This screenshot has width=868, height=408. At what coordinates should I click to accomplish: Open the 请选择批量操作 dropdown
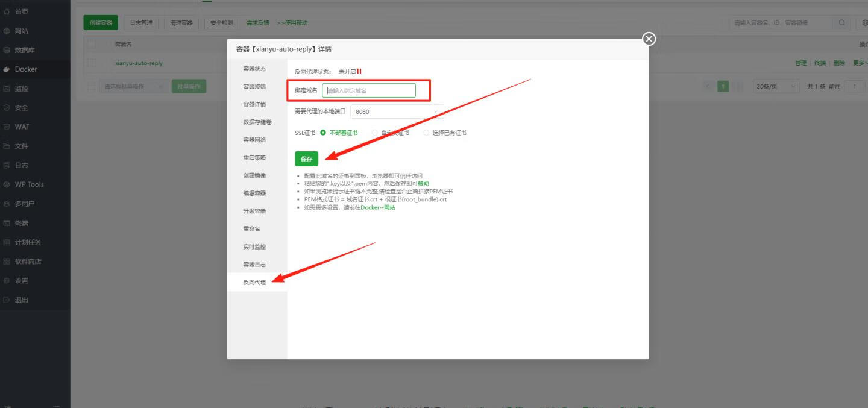click(134, 86)
